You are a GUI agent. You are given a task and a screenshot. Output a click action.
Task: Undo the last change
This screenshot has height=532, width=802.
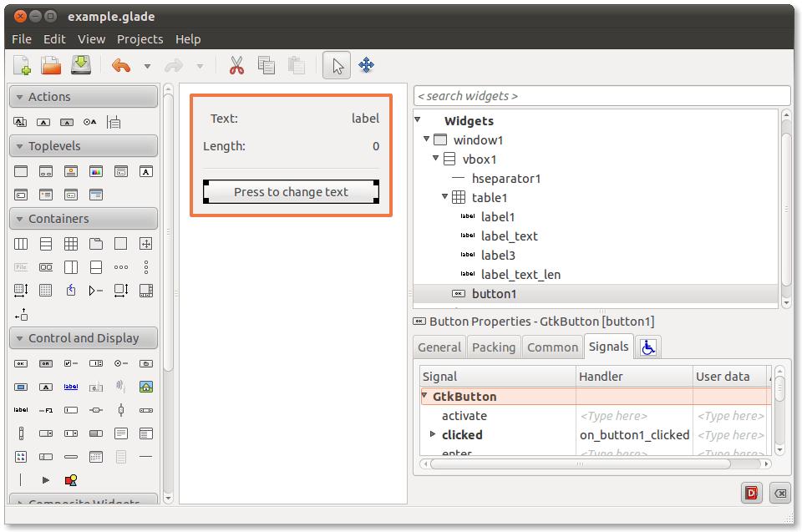(x=119, y=65)
